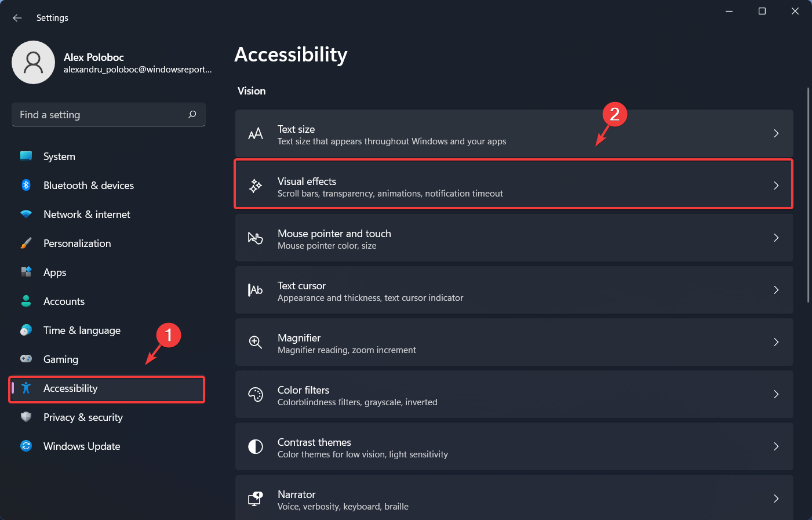Click the Magnifier magnifying glass icon
The image size is (812, 520).
click(x=256, y=342)
